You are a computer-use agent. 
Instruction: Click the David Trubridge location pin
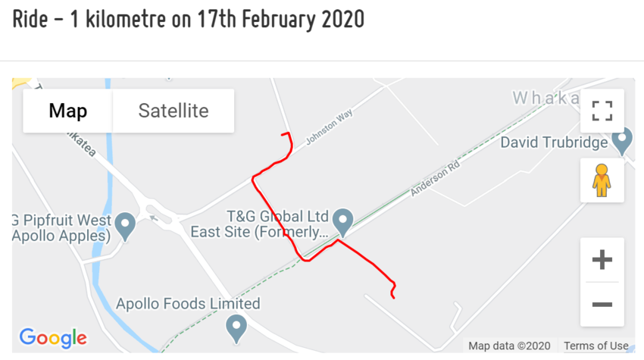(622, 140)
